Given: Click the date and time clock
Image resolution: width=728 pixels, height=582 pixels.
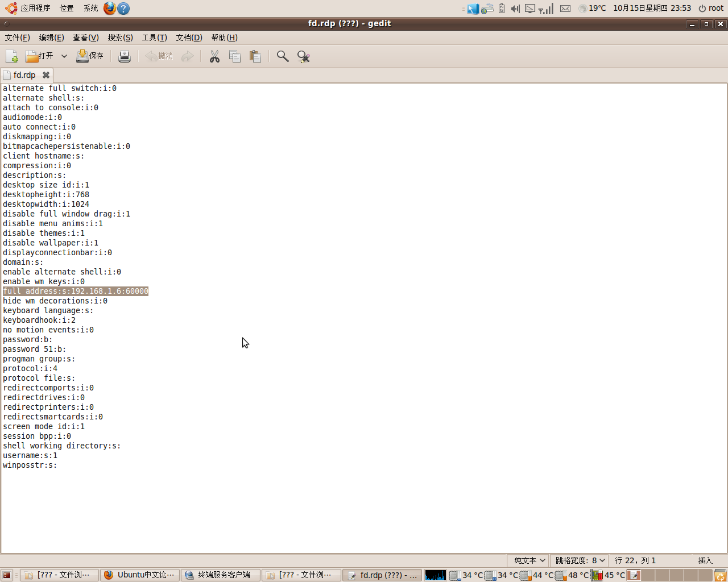Looking at the screenshot, I should [x=652, y=8].
